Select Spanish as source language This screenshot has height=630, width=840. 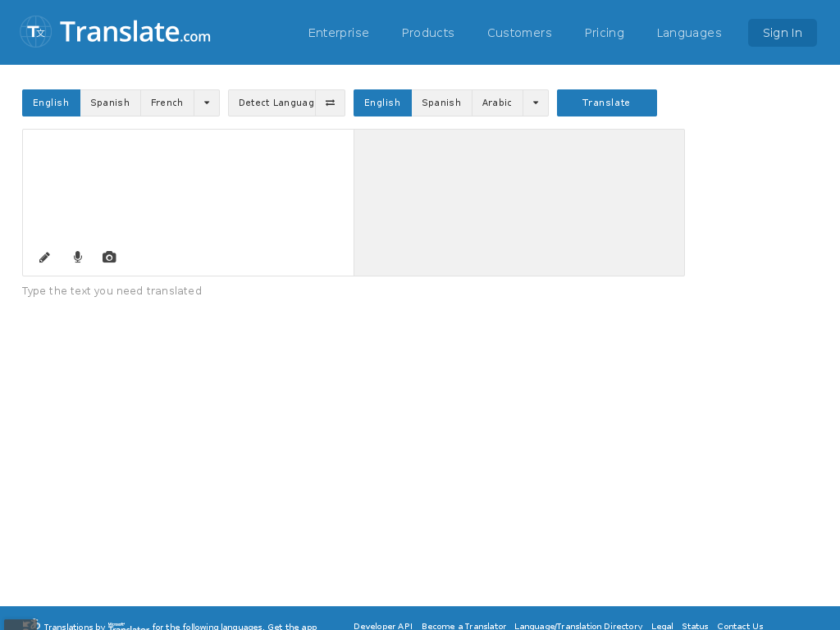[110, 103]
